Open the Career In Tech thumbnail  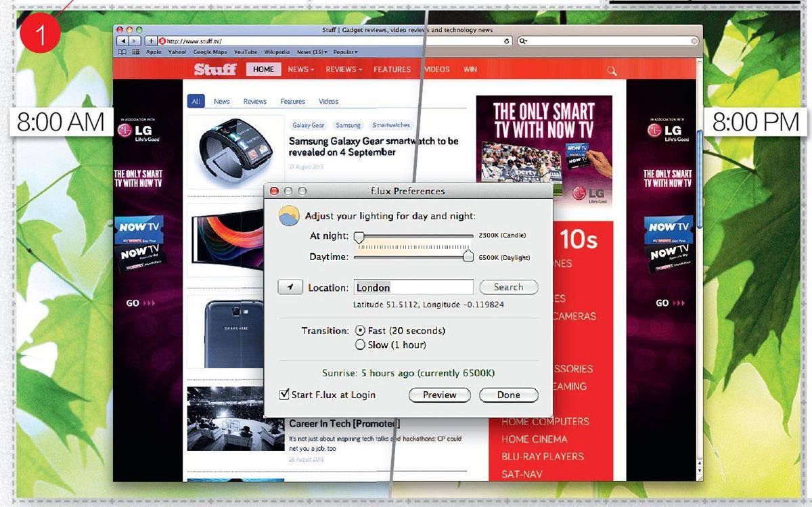pos(235,418)
